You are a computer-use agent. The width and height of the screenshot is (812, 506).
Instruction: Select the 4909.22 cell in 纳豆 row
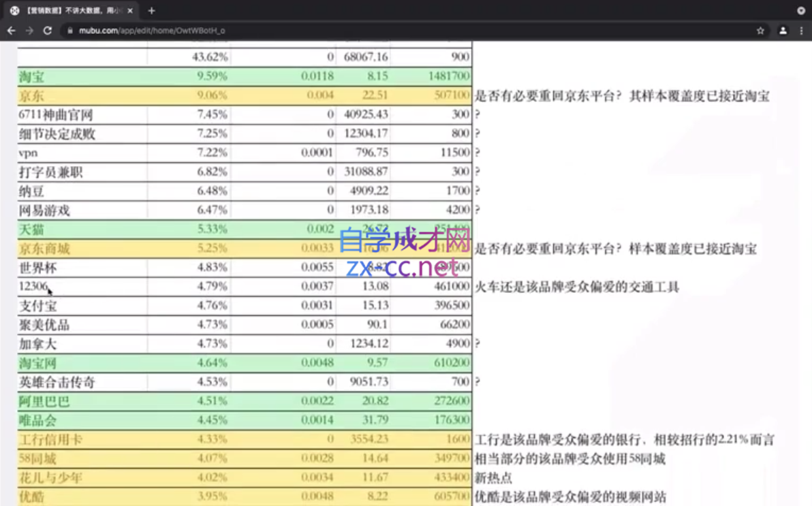(x=363, y=191)
